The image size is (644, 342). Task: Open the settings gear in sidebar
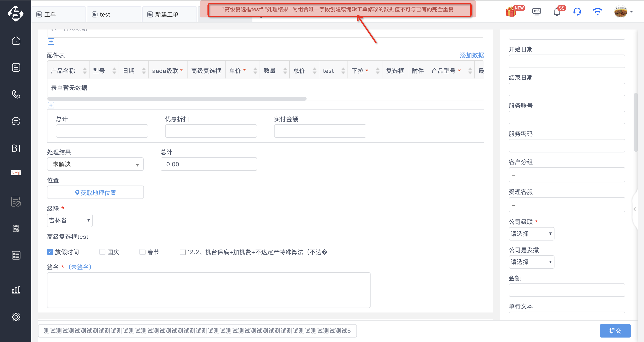[x=16, y=317]
